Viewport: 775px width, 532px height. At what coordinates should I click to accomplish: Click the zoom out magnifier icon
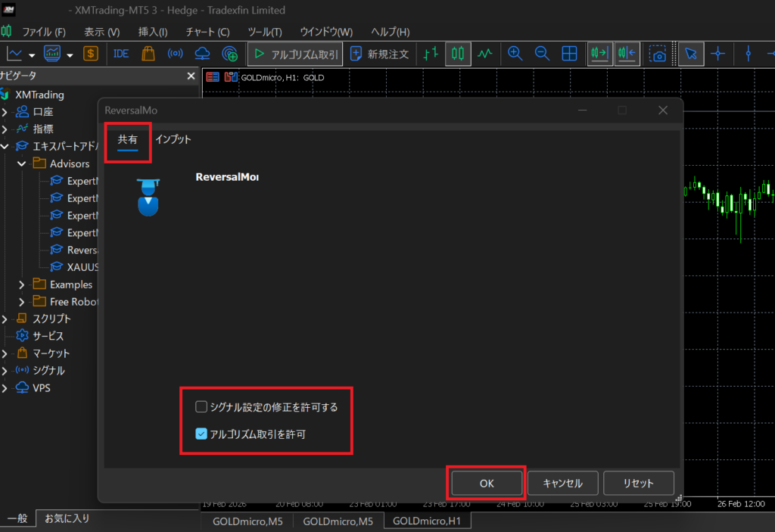pyautogui.click(x=542, y=54)
